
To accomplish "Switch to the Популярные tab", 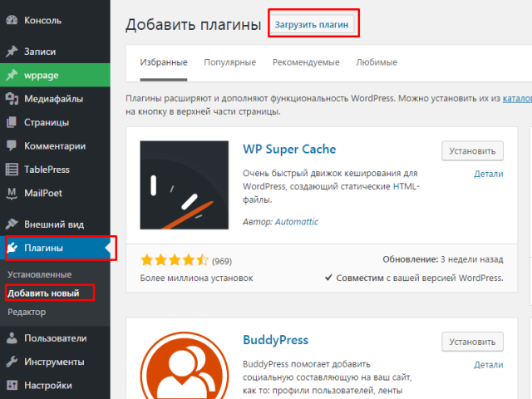I will click(x=229, y=62).
